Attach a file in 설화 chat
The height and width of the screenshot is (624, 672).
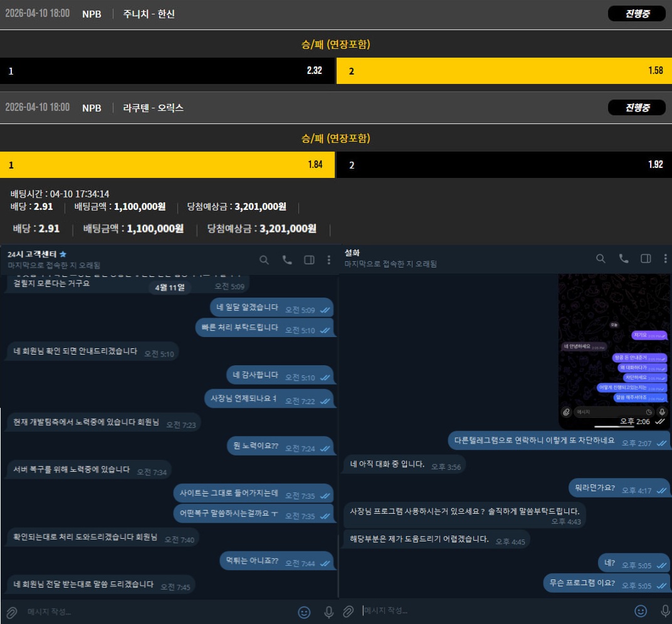[x=348, y=611]
